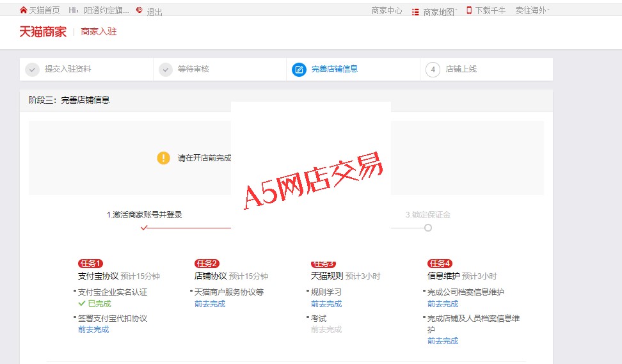Select the 店铺上线 step tab
The width and height of the screenshot is (622, 364).
coord(486,69)
